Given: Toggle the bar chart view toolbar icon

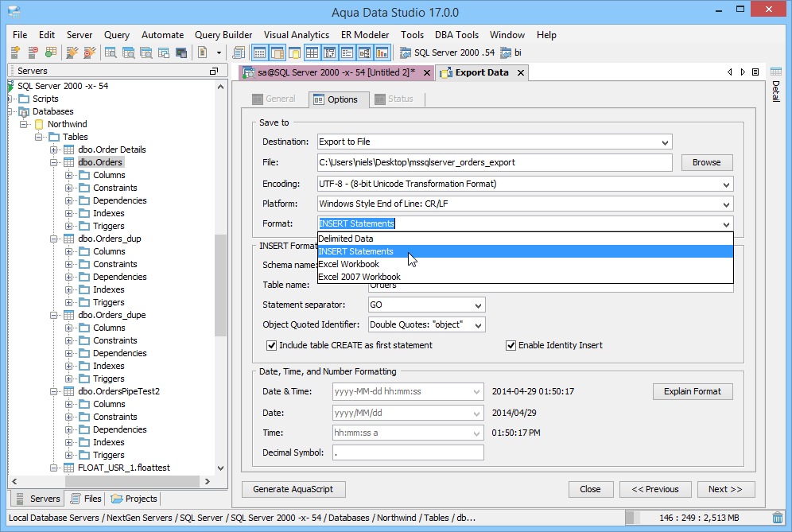Looking at the screenshot, I should tap(382, 52).
